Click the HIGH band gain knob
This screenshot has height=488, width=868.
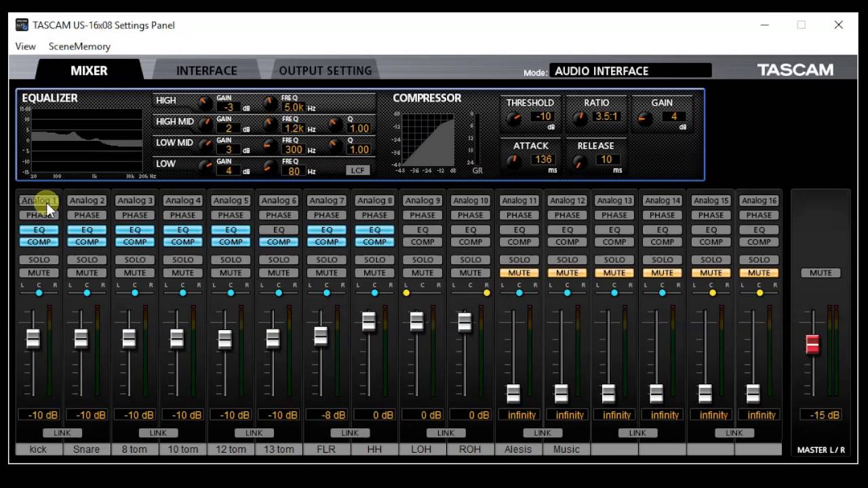click(205, 104)
